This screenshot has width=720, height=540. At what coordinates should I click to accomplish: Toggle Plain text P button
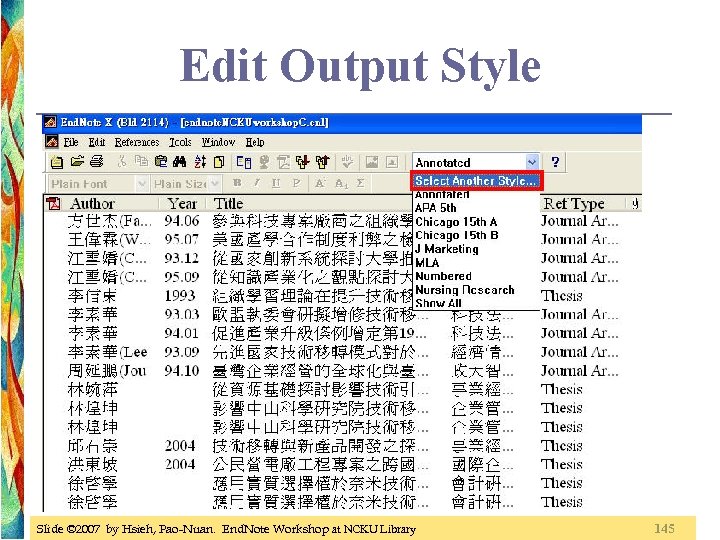(x=296, y=183)
